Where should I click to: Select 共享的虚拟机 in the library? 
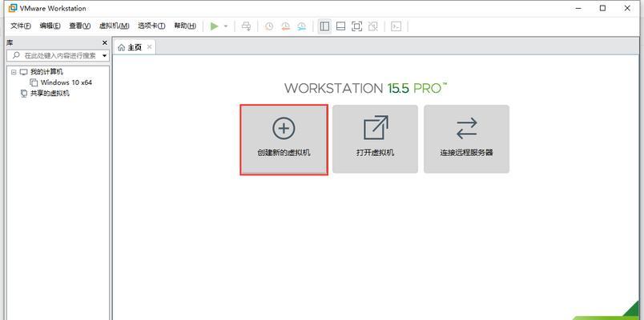50,93
